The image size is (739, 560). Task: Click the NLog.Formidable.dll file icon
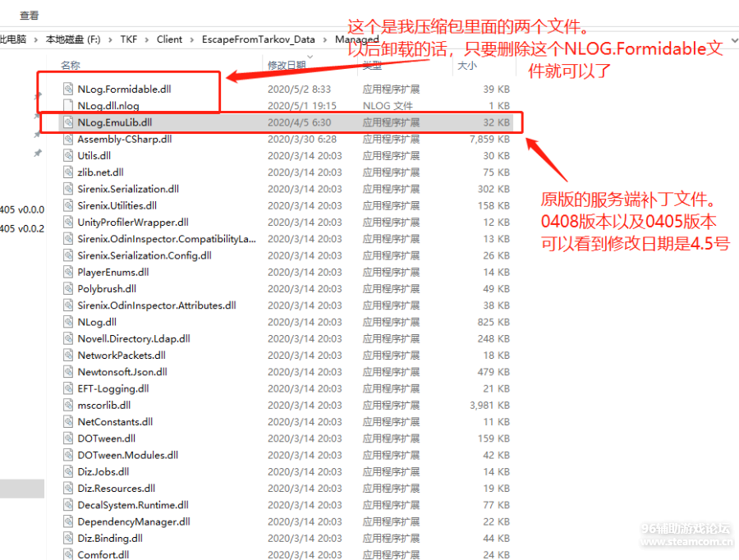pos(69,89)
